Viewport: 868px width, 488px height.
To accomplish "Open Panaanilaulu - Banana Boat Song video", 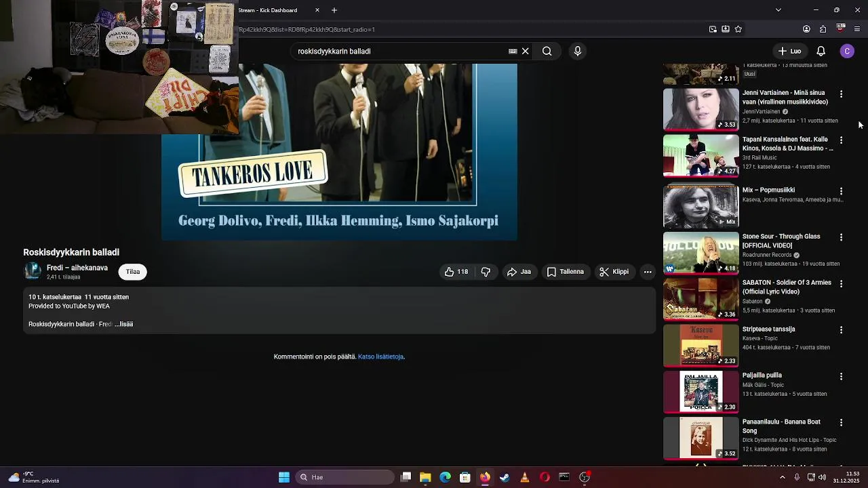I will pos(781,426).
